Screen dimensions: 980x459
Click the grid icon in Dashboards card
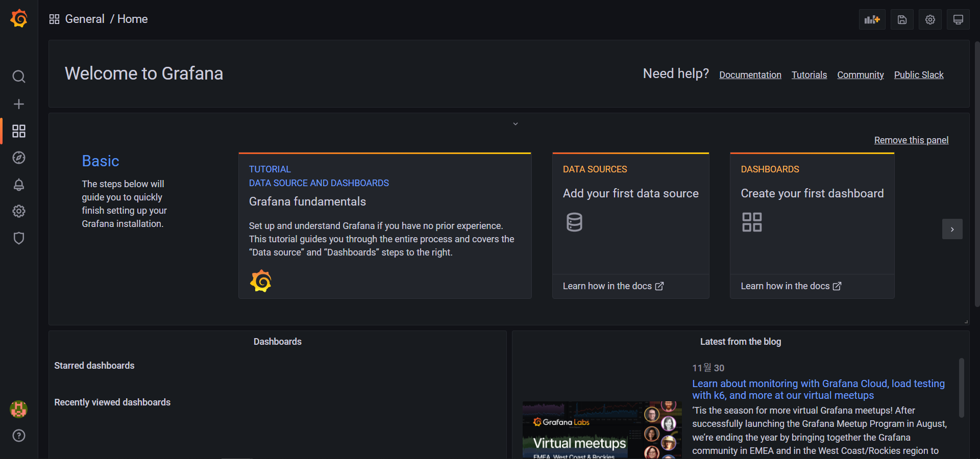click(x=752, y=222)
